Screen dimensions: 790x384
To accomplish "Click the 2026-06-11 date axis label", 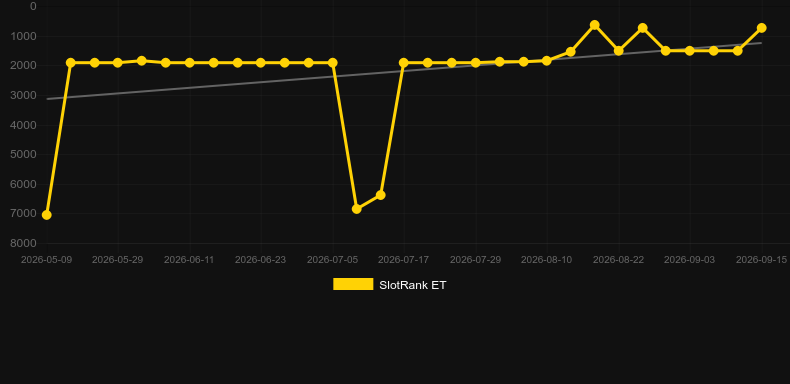I will coord(189,260).
